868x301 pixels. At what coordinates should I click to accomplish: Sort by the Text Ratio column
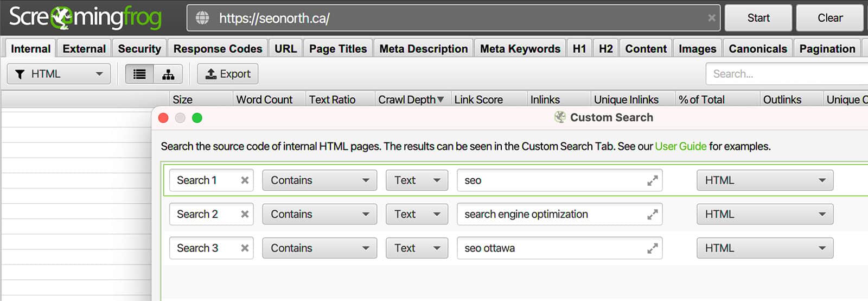tap(340, 99)
